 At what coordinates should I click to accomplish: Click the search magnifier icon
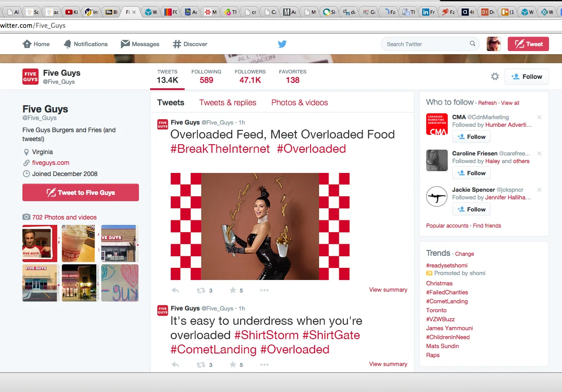(x=472, y=44)
